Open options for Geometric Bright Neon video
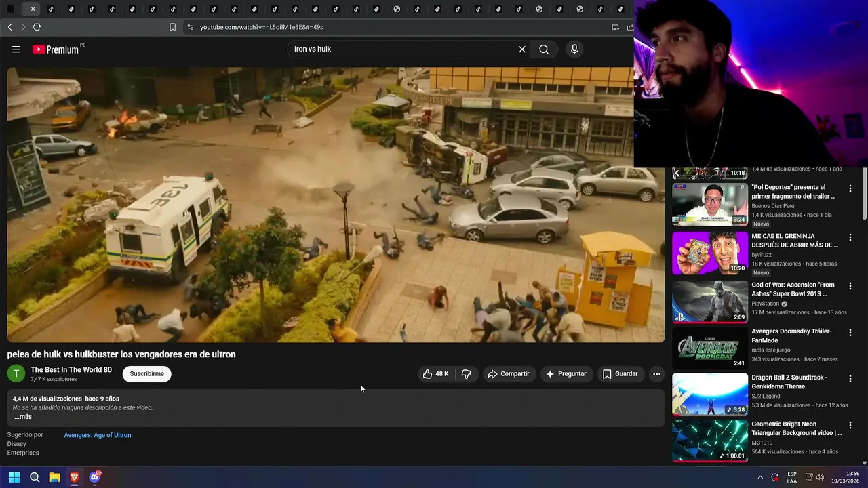Image resolution: width=868 pixels, height=488 pixels. pyautogui.click(x=850, y=426)
